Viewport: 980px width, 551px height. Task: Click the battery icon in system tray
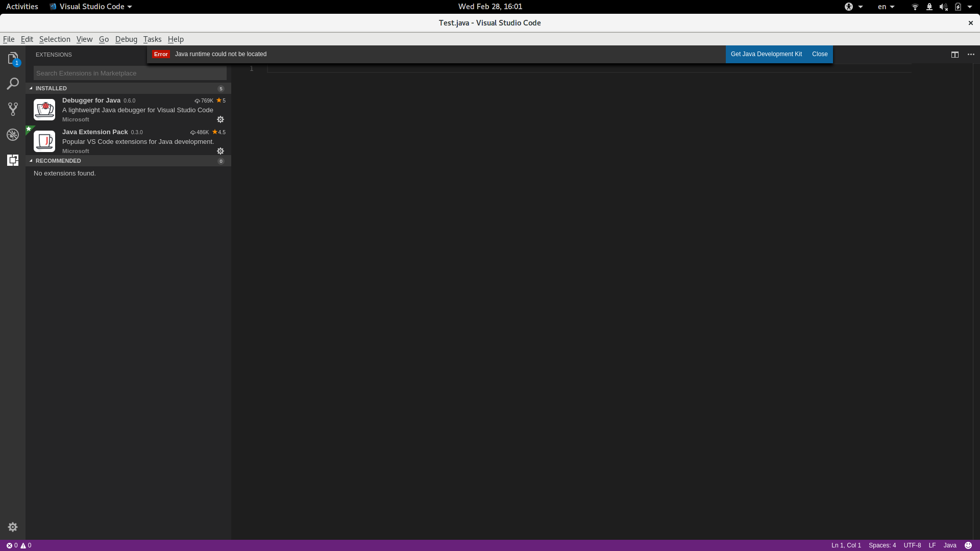(958, 7)
